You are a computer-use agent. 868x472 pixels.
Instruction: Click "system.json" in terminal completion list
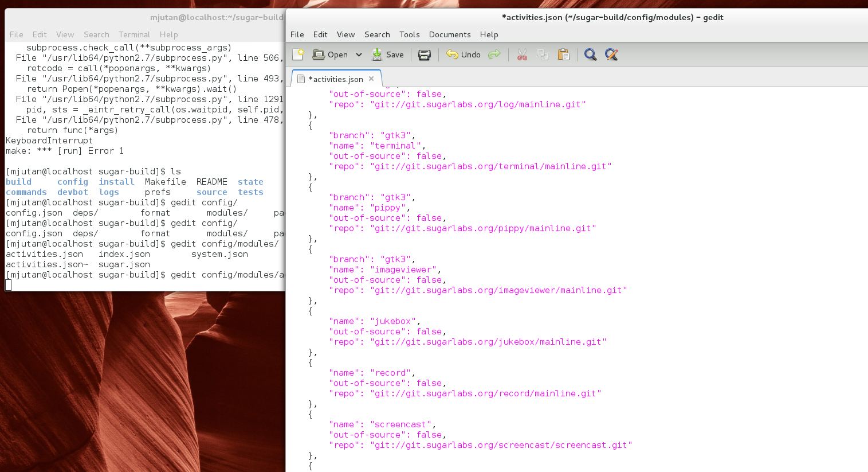coord(219,254)
